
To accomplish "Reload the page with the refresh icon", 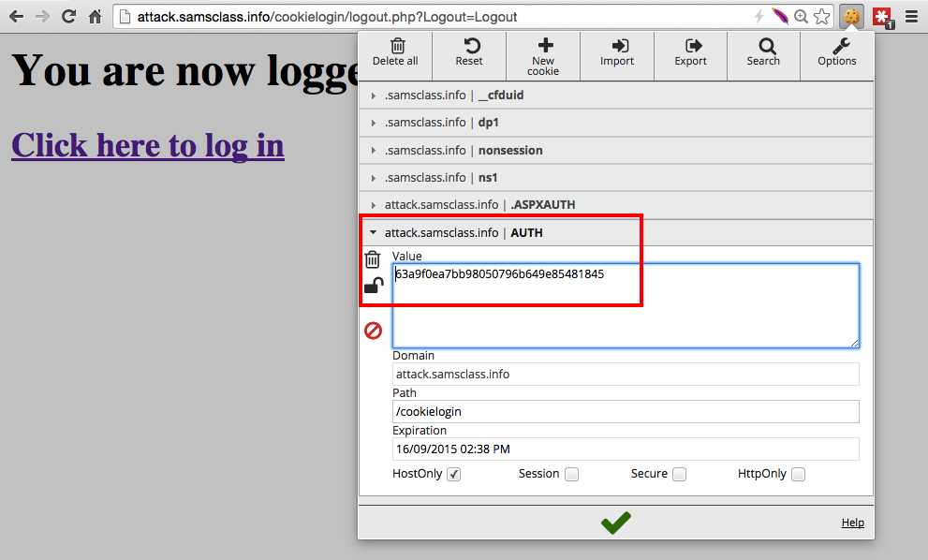I will click(x=68, y=17).
